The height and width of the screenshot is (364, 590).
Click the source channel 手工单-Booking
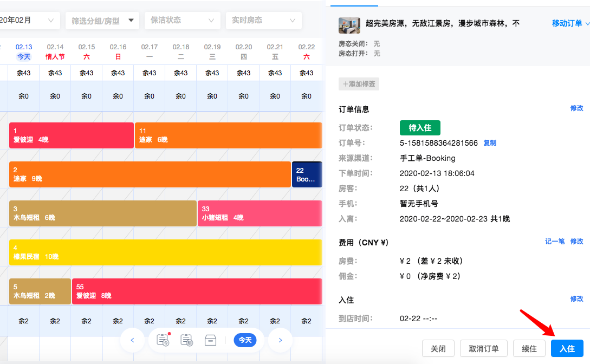point(427,158)
